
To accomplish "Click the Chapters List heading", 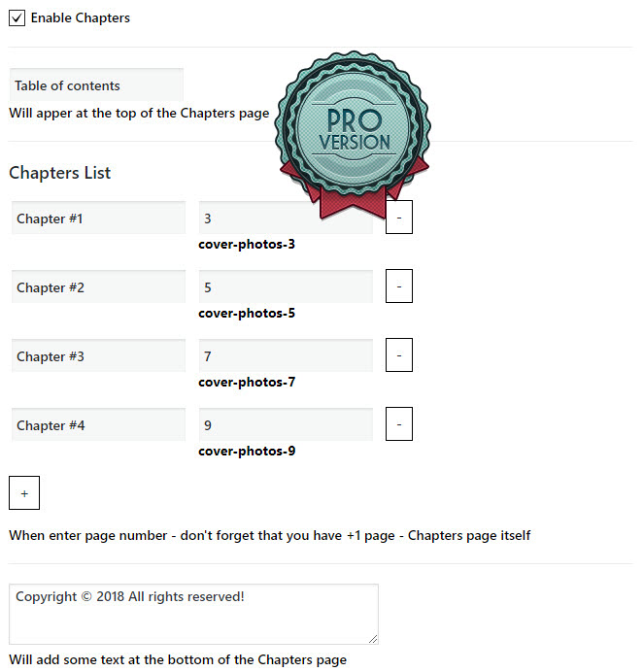I will coord(60,173).
